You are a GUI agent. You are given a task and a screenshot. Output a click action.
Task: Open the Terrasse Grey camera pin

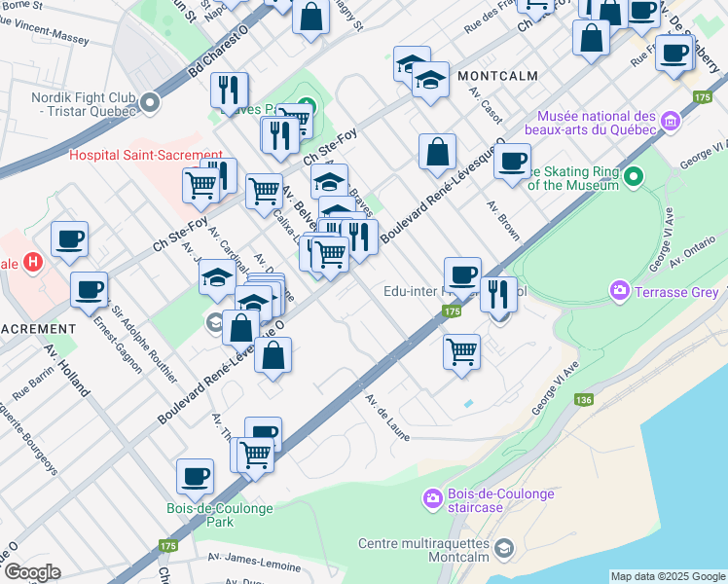click(619, 291)
